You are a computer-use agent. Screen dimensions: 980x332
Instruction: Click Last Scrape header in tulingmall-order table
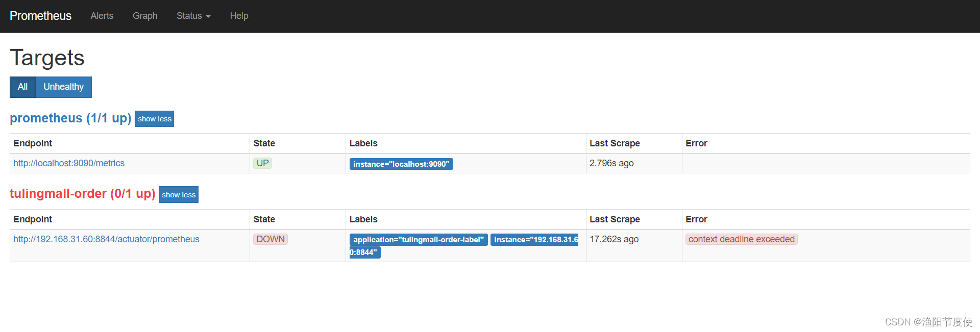[615, 219]
